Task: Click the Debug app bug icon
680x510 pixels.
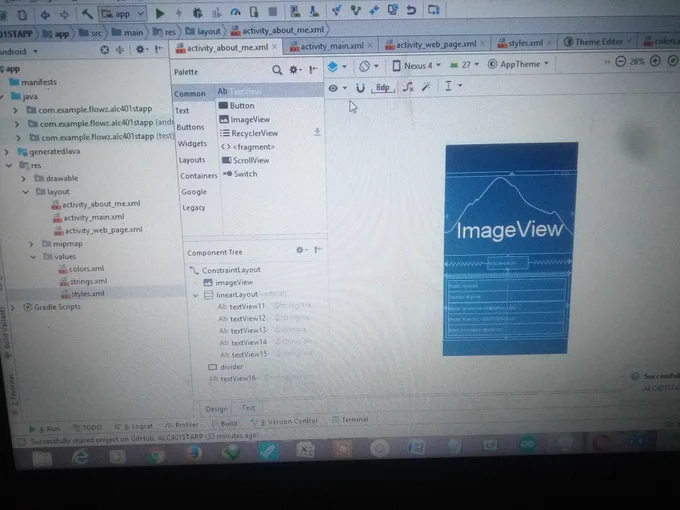Action: point(197,13)
